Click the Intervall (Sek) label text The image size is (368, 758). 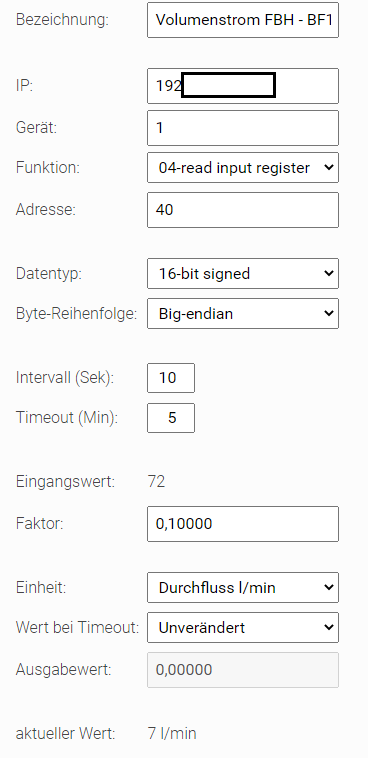pos(65,378)
